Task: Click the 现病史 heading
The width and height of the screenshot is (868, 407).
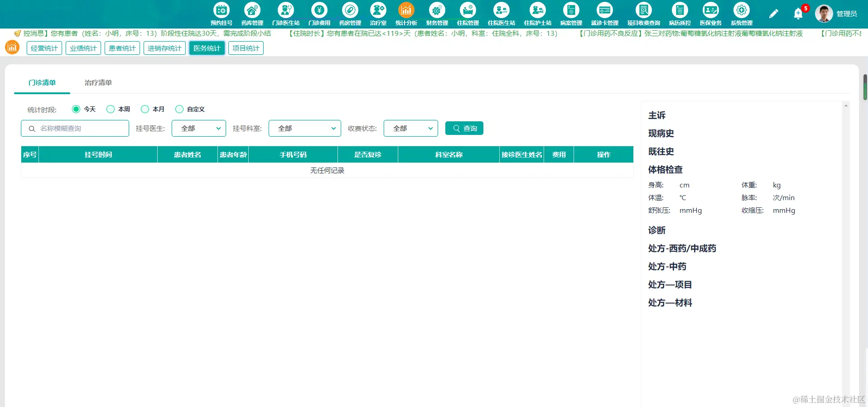Action: (661, 134)
